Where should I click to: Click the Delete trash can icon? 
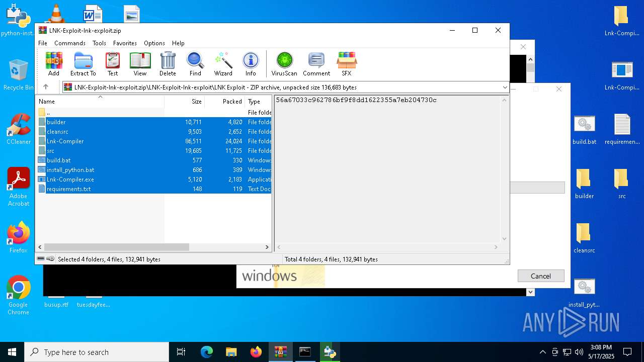168,64
